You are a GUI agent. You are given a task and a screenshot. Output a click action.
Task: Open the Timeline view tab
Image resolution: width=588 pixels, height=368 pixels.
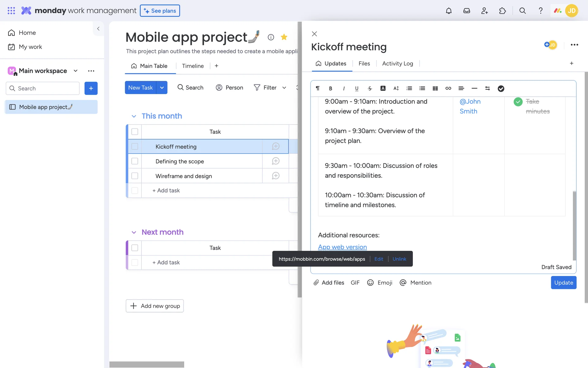pos(193,66)
